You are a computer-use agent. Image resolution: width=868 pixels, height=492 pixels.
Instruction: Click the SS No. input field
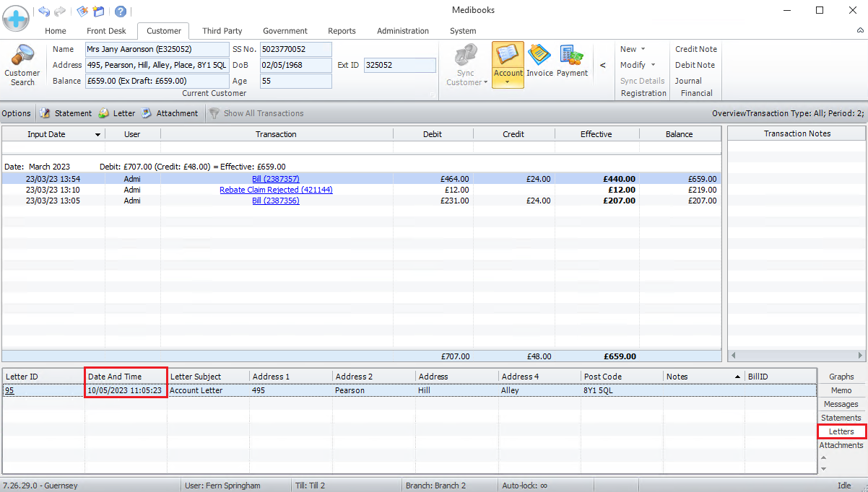(296, 49)
